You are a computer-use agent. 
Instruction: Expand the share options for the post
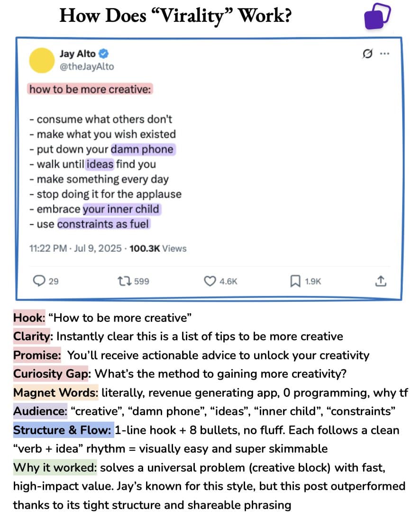[380, 281]
